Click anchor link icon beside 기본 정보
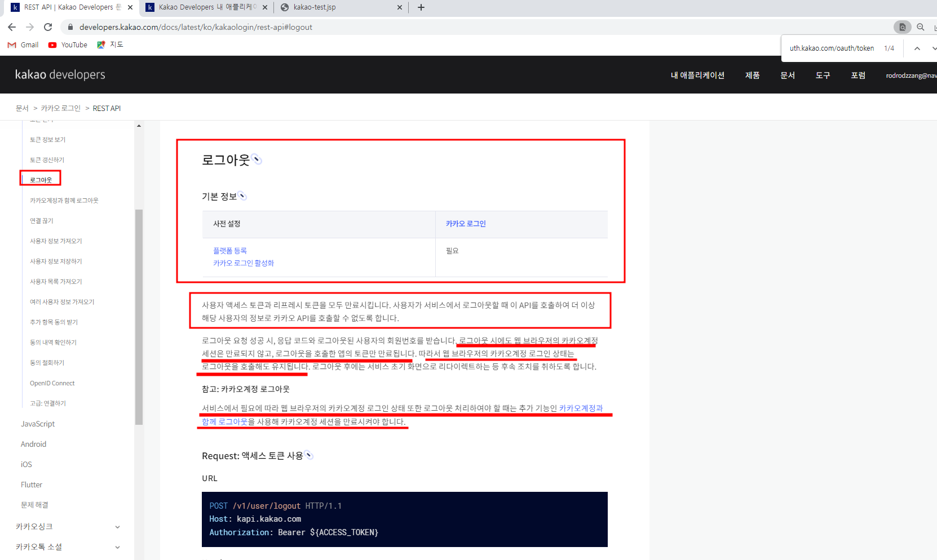The height and width of the screenshot is (560, 937). [x=242, y=196]
